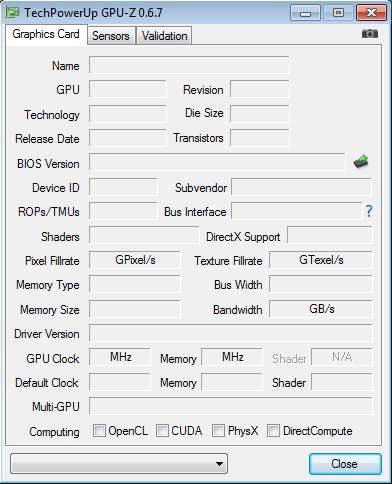Click the Transistors field
The height and width of the screenshot is (484, 392).
260,138
